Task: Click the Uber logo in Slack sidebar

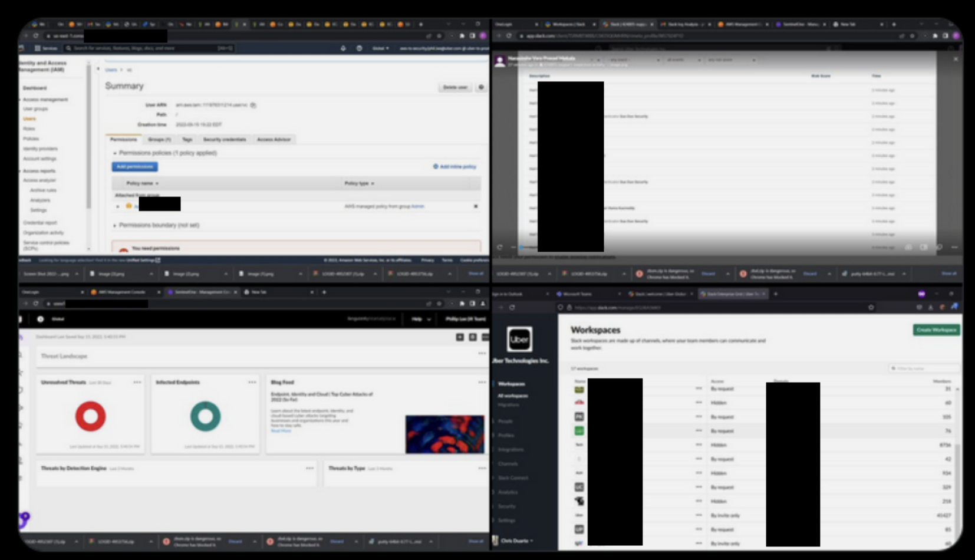Action: pyautogui.click(x=519, y=339)
